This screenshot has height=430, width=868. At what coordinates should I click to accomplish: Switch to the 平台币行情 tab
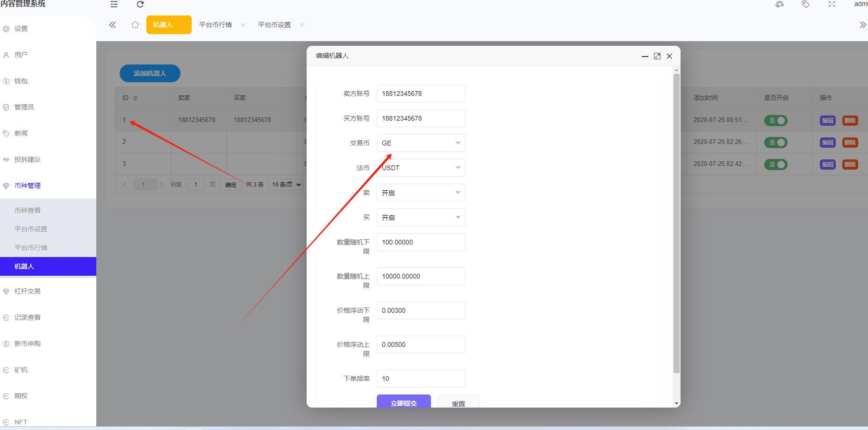[x=215, y=25]
